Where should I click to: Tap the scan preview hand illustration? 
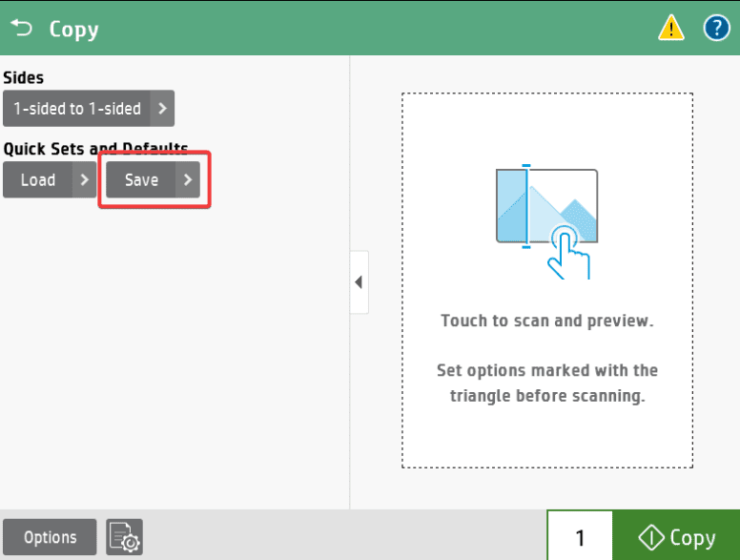(x=547, y=223)
